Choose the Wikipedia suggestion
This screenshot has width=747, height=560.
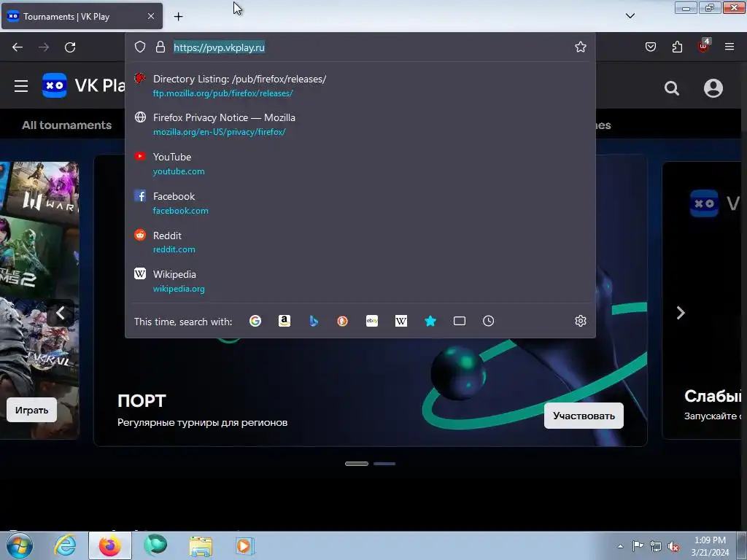(x=360, y=281)
